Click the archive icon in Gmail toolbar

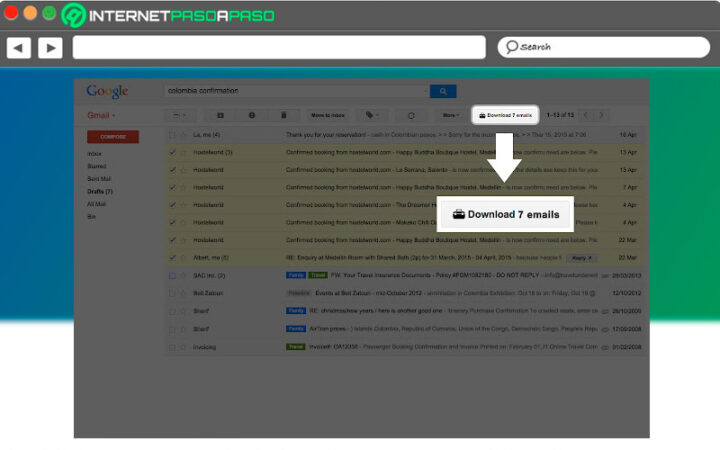(x=220, y=115)
